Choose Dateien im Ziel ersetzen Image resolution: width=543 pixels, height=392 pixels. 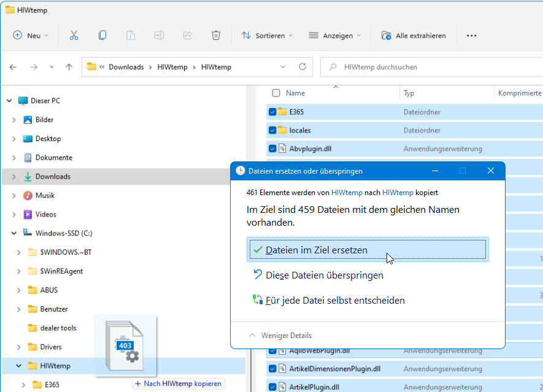click(x=368, y=250)
